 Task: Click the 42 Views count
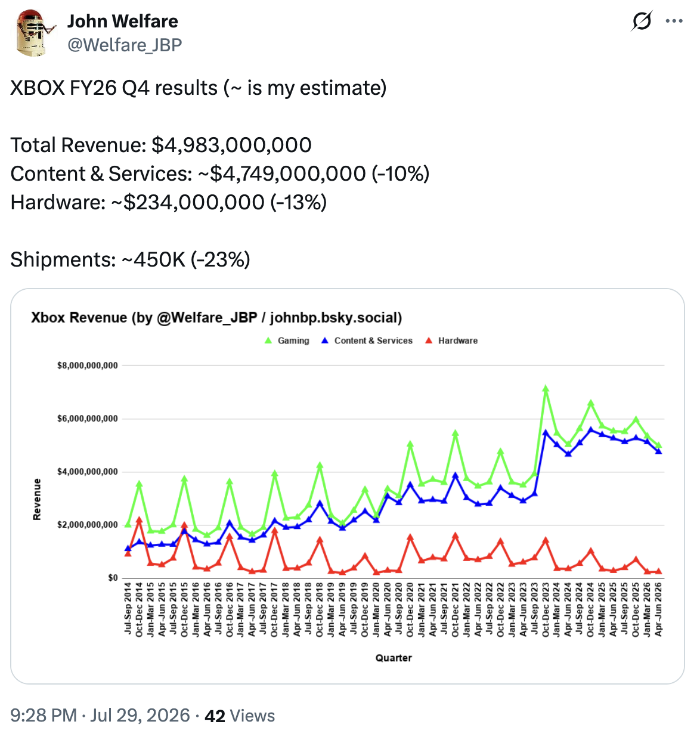240,716
